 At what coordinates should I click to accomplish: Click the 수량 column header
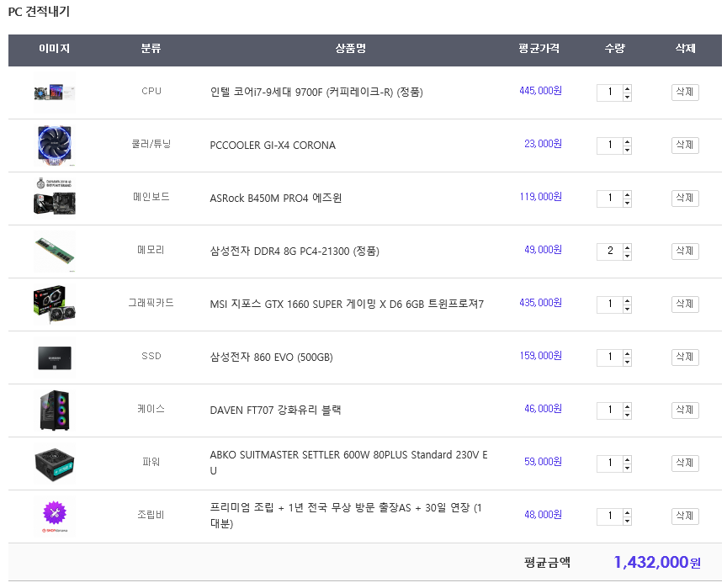click(x=615, y=49)
